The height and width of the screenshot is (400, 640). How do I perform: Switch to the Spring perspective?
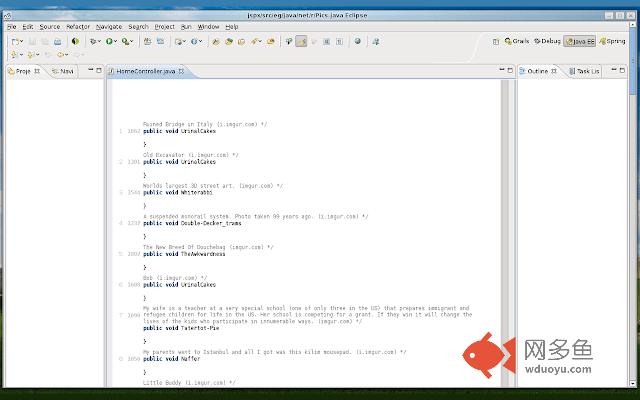[x=612, y=41]
